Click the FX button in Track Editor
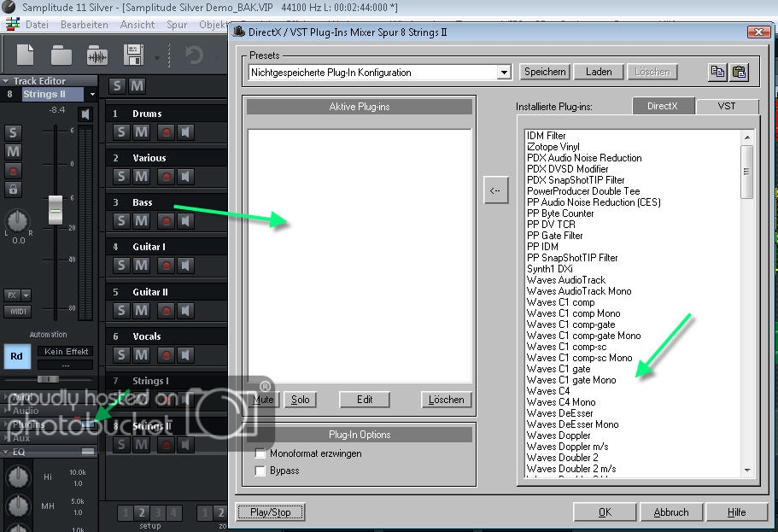The height and width of the screenshot is (532, 778). pyautogui.click(x=12, y=295)
